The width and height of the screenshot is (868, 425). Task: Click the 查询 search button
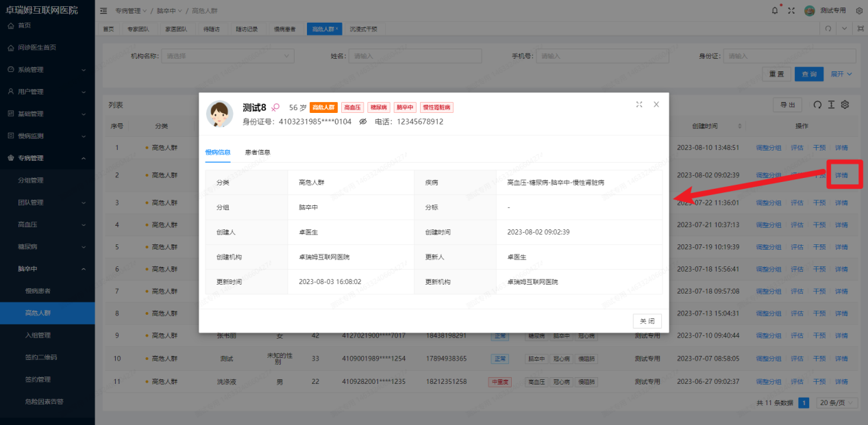(x=809, y=74)
